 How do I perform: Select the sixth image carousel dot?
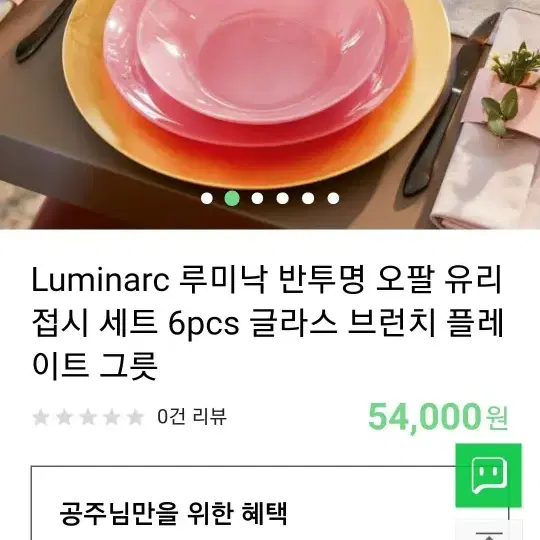point(333,198)
